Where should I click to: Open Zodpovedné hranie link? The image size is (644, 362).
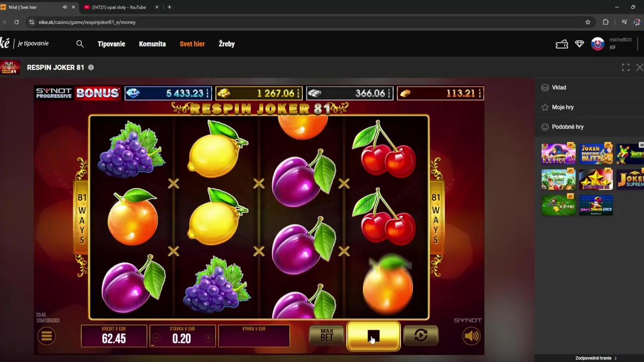click(596, 358)
